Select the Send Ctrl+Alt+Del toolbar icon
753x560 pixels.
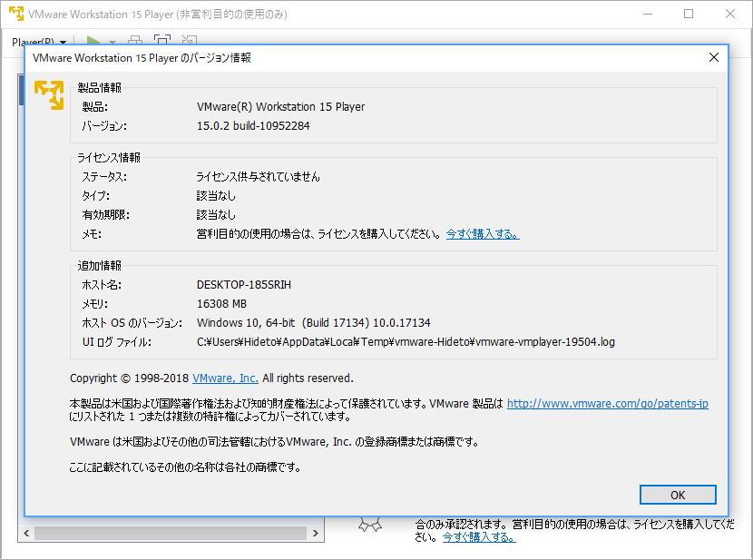(x=135, y=42)
